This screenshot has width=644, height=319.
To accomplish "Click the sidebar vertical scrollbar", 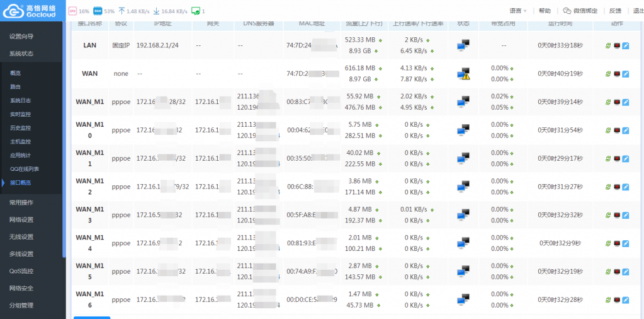I will 64,140.
